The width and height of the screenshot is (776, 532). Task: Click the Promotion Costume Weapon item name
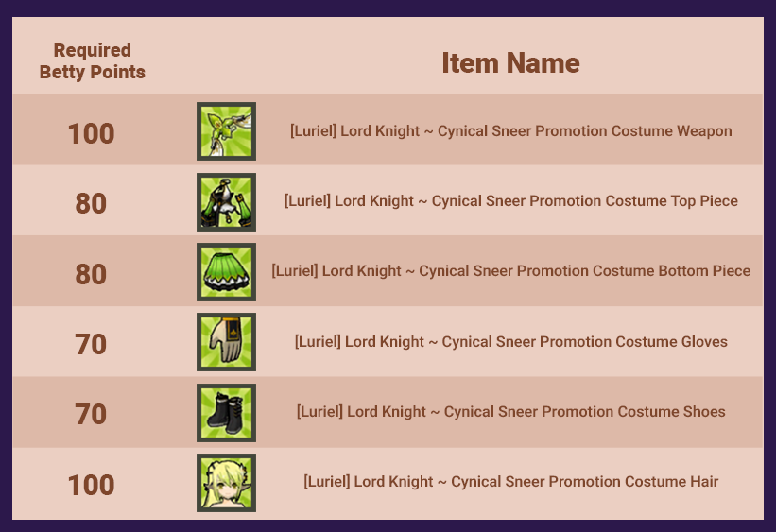coord(510,131)
